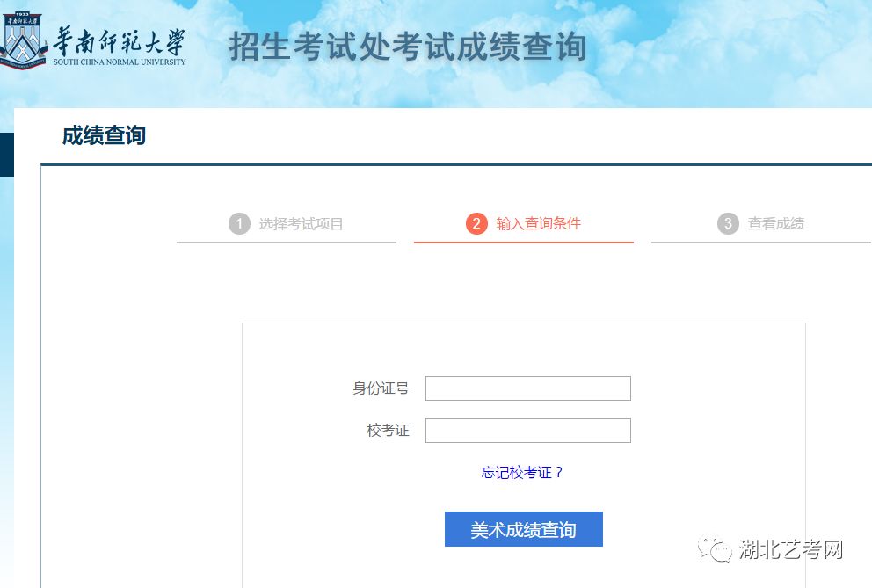Click the WeChat logo watermark icon
Image resolution: width=872 pixels, height=588 pixels.
click(x=714, y=549)
